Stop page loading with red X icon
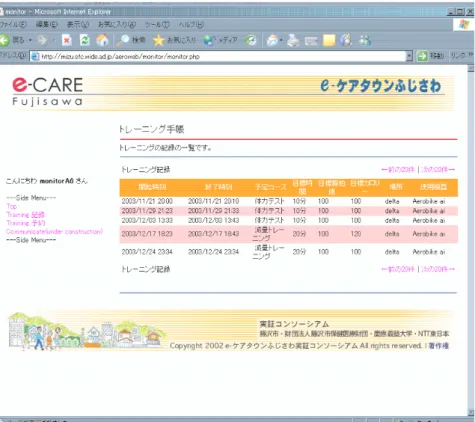The height and width of the screenshot is (422, 475). [x=67, y=41]
